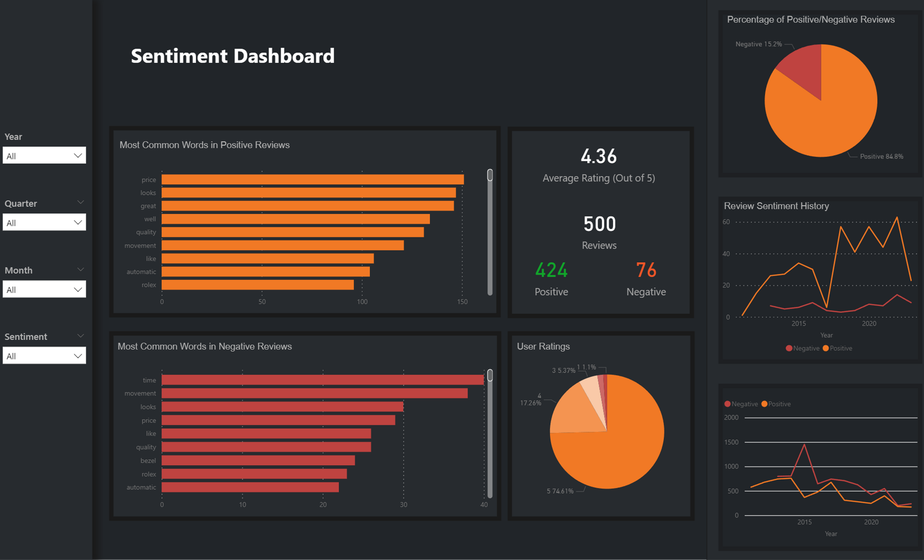The width and height of the screenshot is (924, 560).
Task: Select the 'price' bar in negative words
Action: [279, 420]
